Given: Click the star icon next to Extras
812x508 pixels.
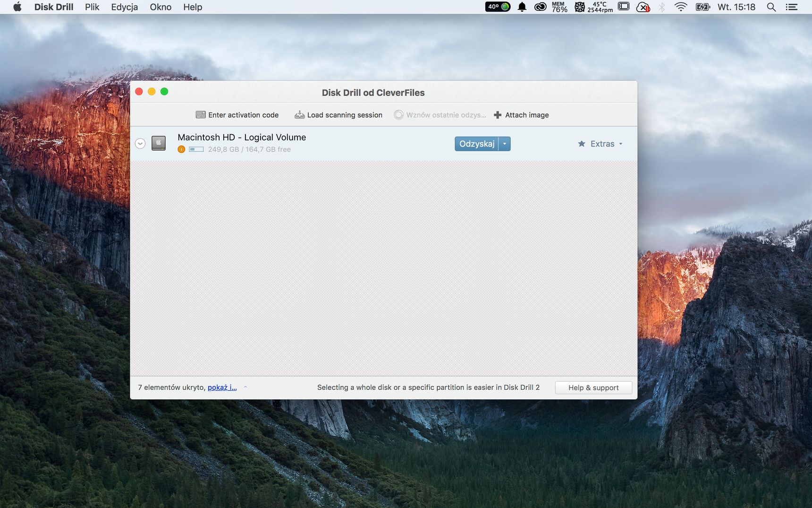Looking at the screenshot, I should click(x=582, y=144).
